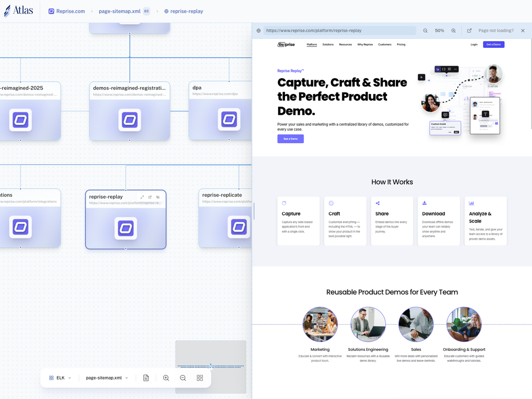The width and height of the screenshot is (532, 399).
Task: Zoom out the page preview
Action: coord(425,31)
